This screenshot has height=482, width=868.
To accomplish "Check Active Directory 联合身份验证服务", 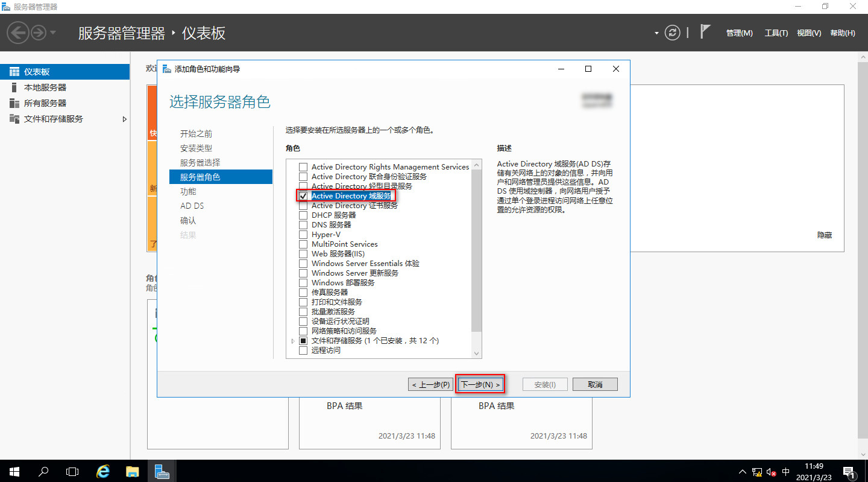I will click(x=303, y=177).
